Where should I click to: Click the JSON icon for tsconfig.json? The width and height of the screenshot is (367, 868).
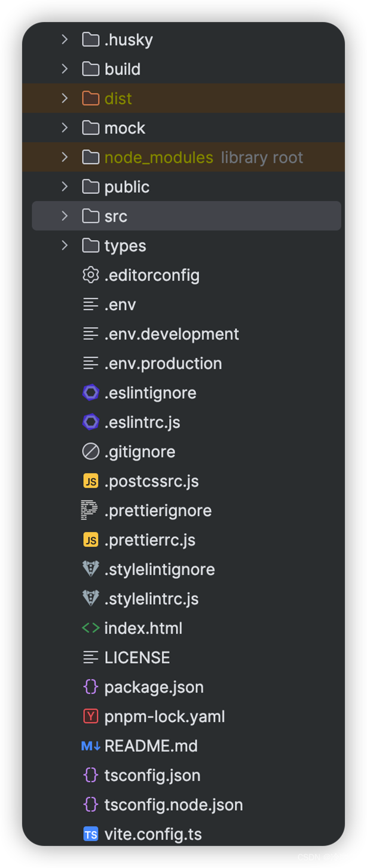(x=91, y=775)
